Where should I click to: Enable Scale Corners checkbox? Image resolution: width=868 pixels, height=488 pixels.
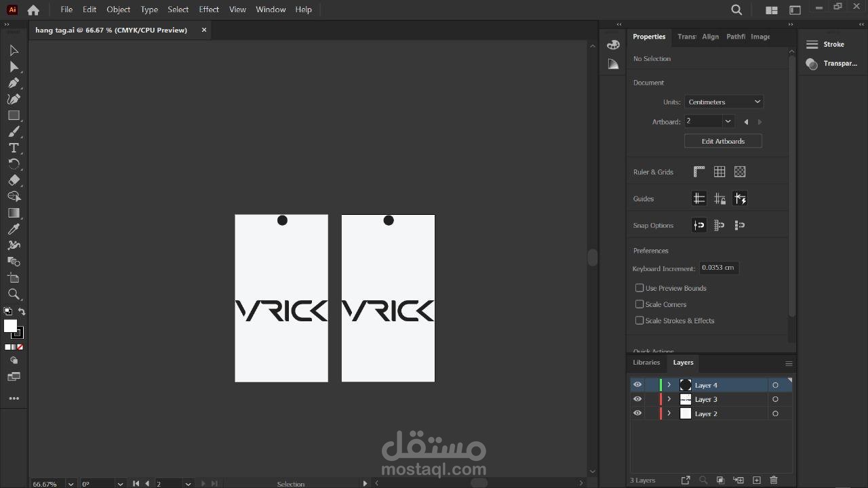[x=639, y=304]
